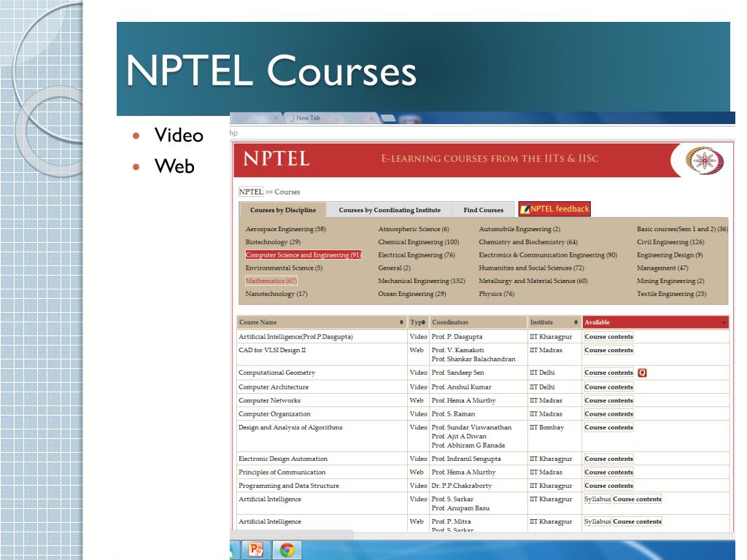Open Syllabus for Artificial Intelligence by Prof. S. Sarkar
The height and width of the screenshot is (560, 747).
point(597,499)
